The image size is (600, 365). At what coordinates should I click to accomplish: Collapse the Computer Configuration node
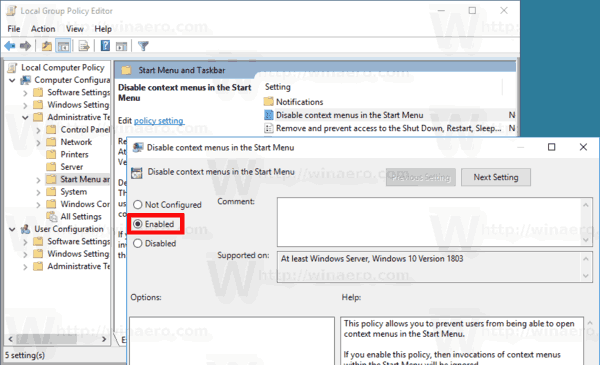click(12, 80)
